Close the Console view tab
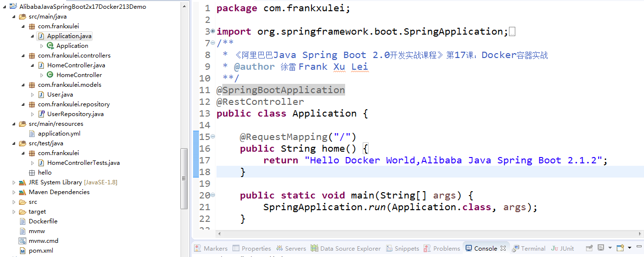 click(503, 248)
